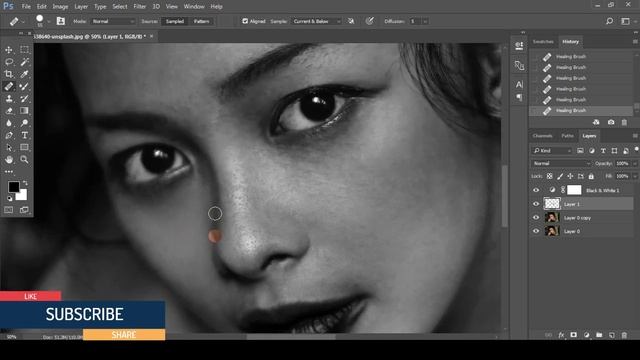
Task: Open the Image menu
Action: tap(60, 7)
